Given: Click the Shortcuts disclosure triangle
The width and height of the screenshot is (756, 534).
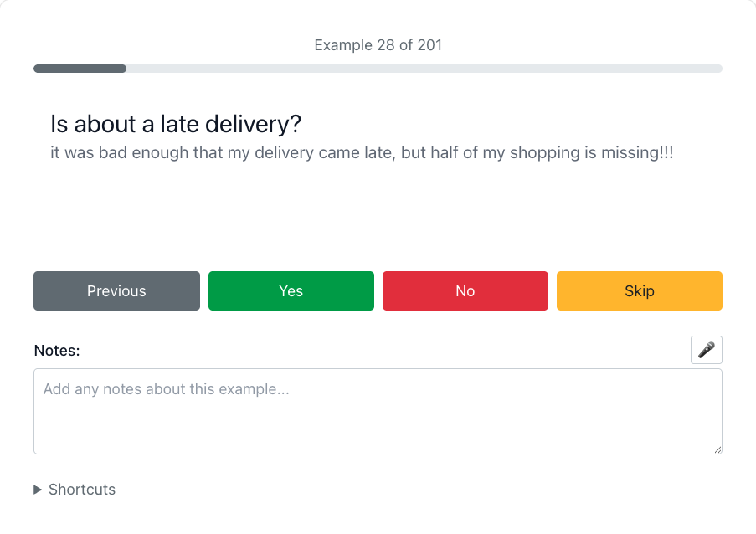Looking at the screenshot, I should [38, 490].
